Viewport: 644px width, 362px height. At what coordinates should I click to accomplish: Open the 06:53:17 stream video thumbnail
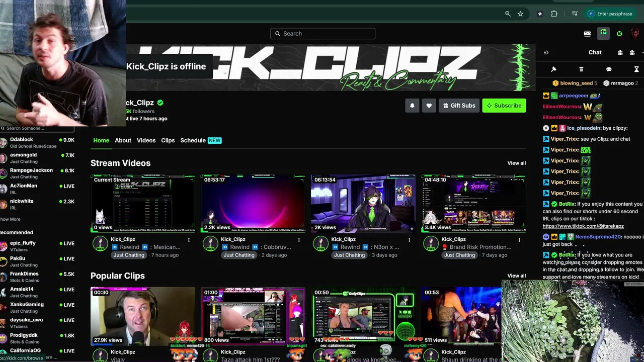tap(253, 203)
